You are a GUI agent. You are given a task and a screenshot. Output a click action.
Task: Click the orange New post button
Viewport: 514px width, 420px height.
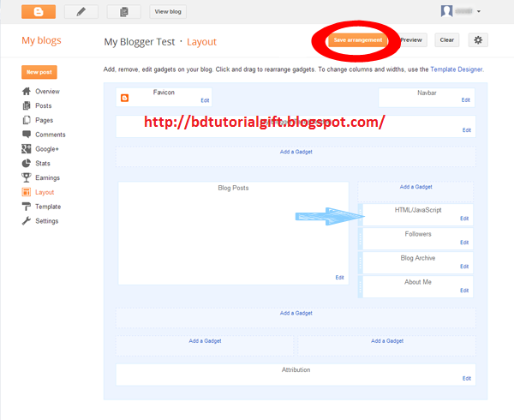(39, 72)
